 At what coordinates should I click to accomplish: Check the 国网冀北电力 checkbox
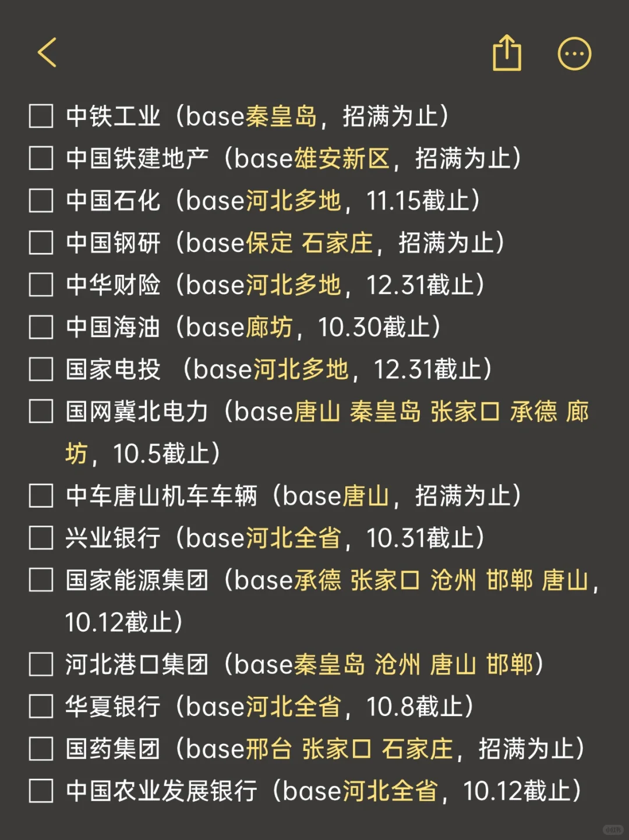41,412
